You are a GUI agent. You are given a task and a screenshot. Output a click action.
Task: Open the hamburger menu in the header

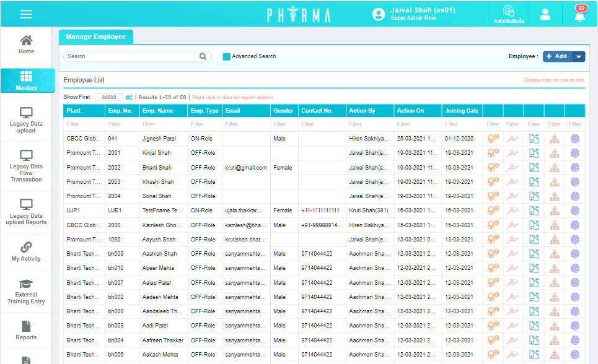tap(26, 14)
